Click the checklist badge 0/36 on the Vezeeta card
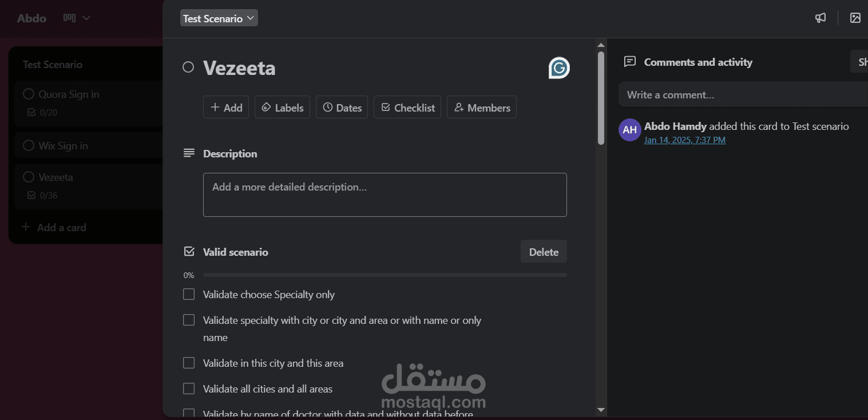This screenshot has width=868, height=420. (42, 196)
